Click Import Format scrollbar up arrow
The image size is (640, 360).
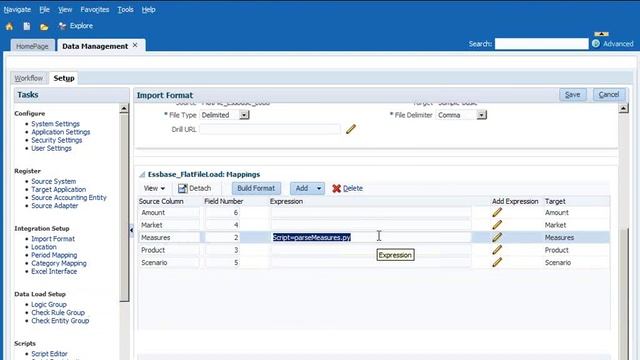pos(623,109)
